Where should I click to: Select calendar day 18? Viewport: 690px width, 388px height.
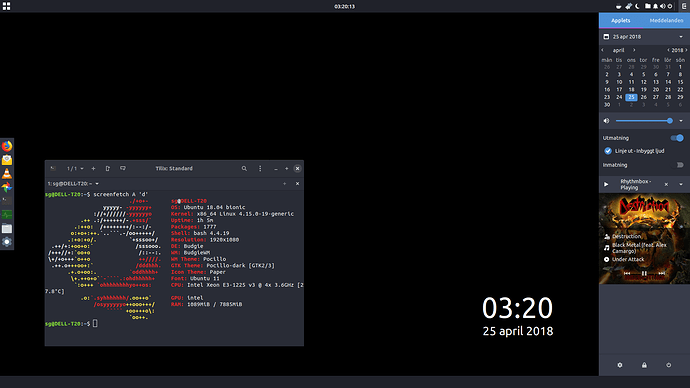(x=631, y=90)
